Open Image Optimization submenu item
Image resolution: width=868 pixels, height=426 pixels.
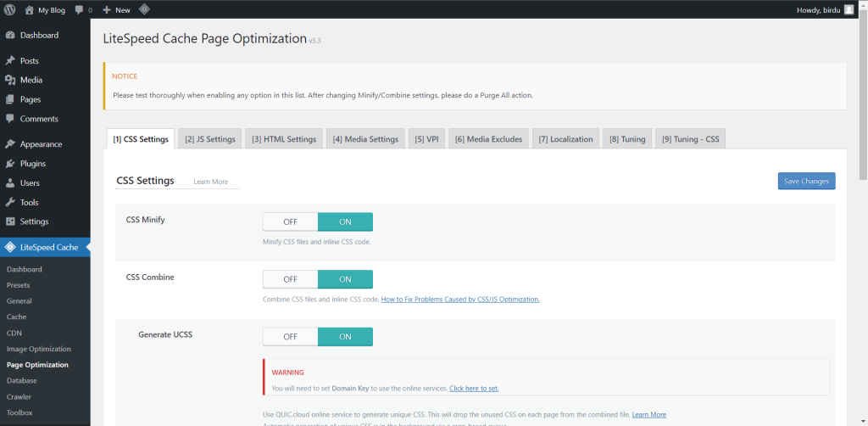[39, 349]
